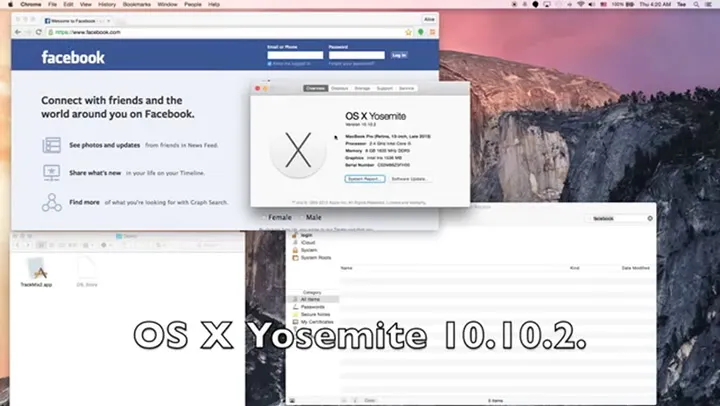Click the Keychain Access search field
The image size is (720, 406).
[619, 219]
